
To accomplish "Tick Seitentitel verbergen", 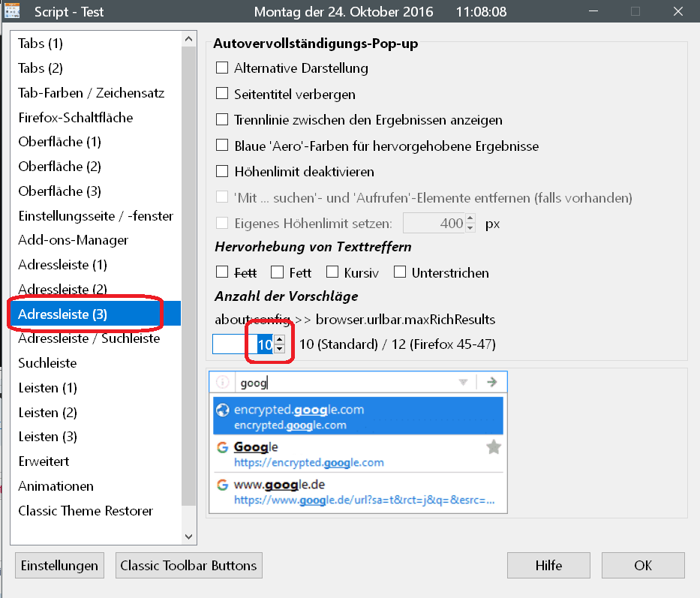I will [222, 93].
